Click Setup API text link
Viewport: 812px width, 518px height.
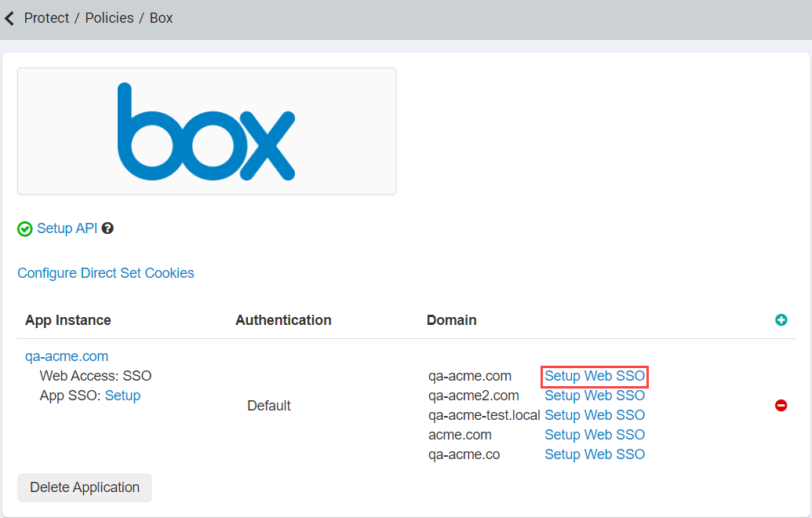click(64, 228)
